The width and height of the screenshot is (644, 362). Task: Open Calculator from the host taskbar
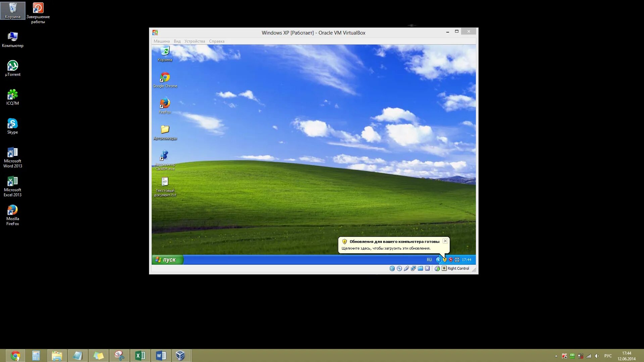tap(36, 356)
